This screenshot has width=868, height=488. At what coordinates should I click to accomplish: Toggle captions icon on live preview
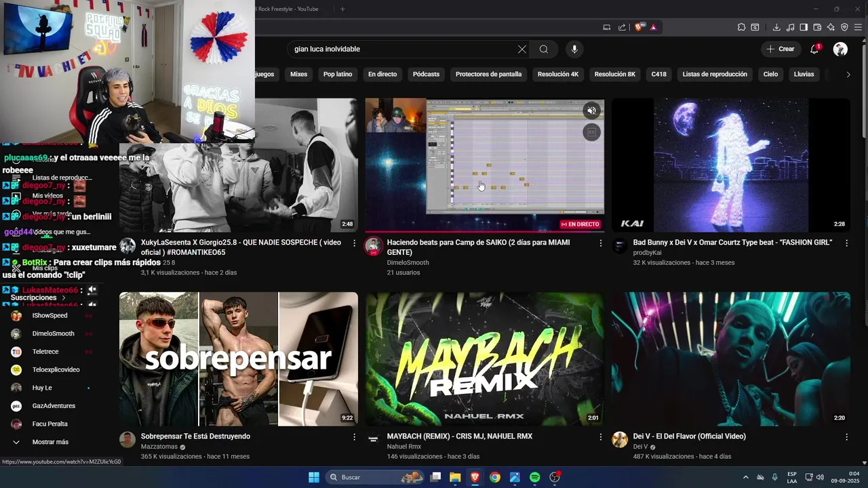[591, 132]
